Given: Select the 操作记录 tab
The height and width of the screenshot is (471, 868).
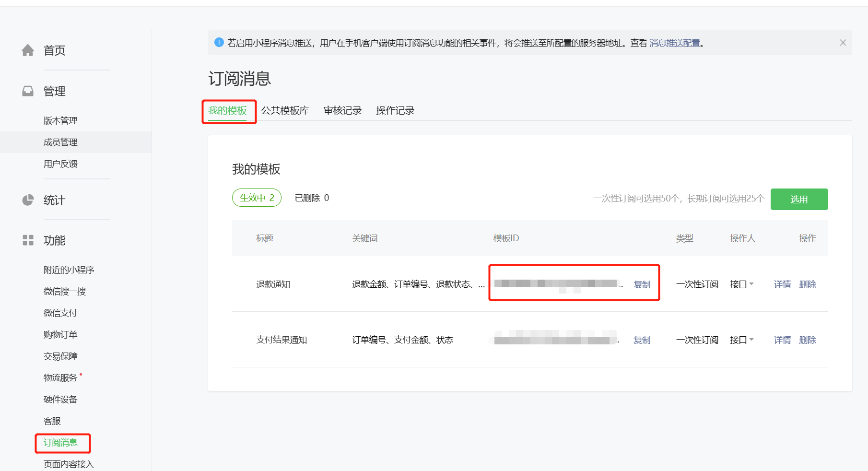Looking at the screenshot, I should tap(395, 111).
